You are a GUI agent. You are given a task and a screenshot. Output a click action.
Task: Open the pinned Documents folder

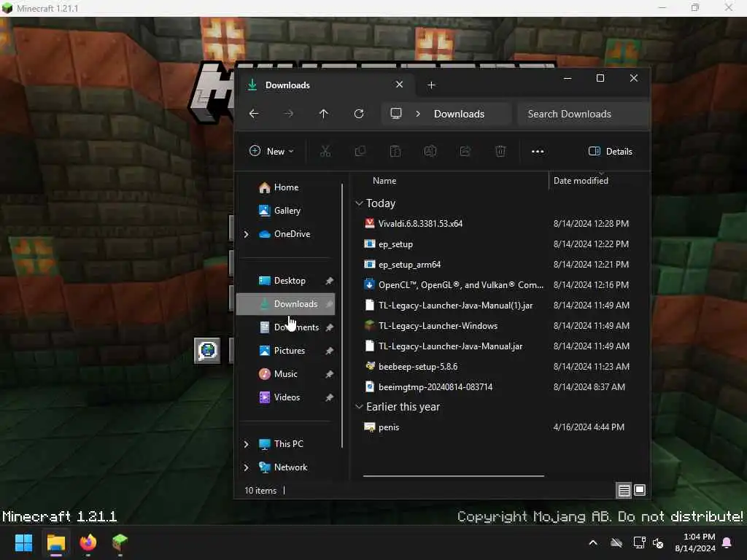296,327
